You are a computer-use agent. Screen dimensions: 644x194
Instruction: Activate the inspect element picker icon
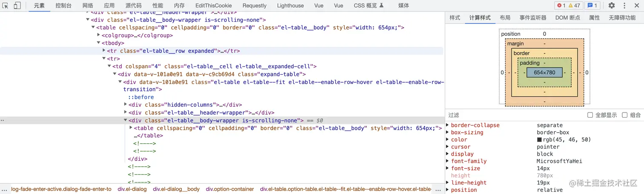click(x=6, y=6)
